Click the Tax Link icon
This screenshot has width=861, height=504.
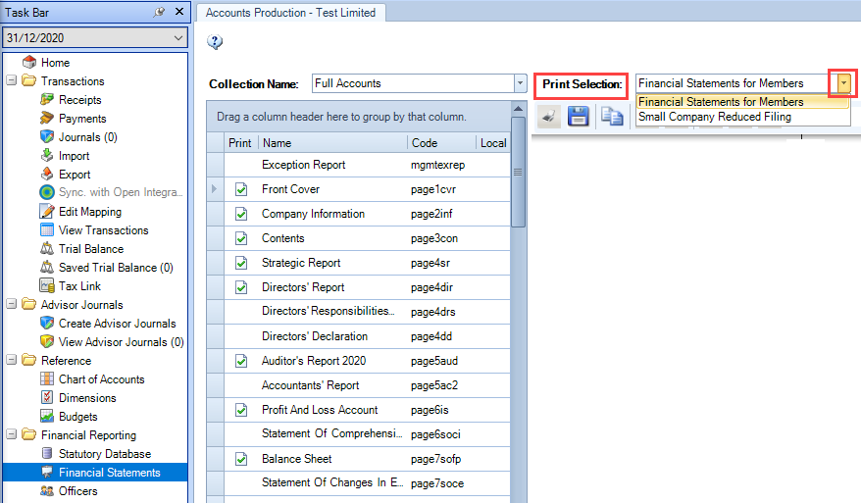47,286
